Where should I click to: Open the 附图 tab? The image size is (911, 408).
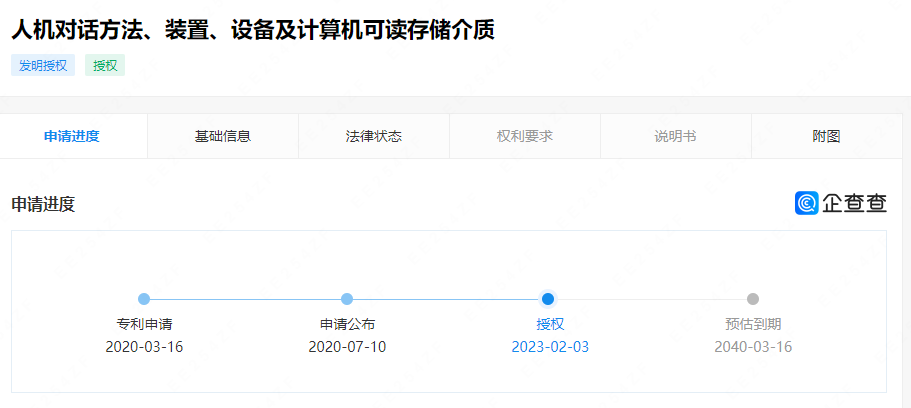(827, 136)
